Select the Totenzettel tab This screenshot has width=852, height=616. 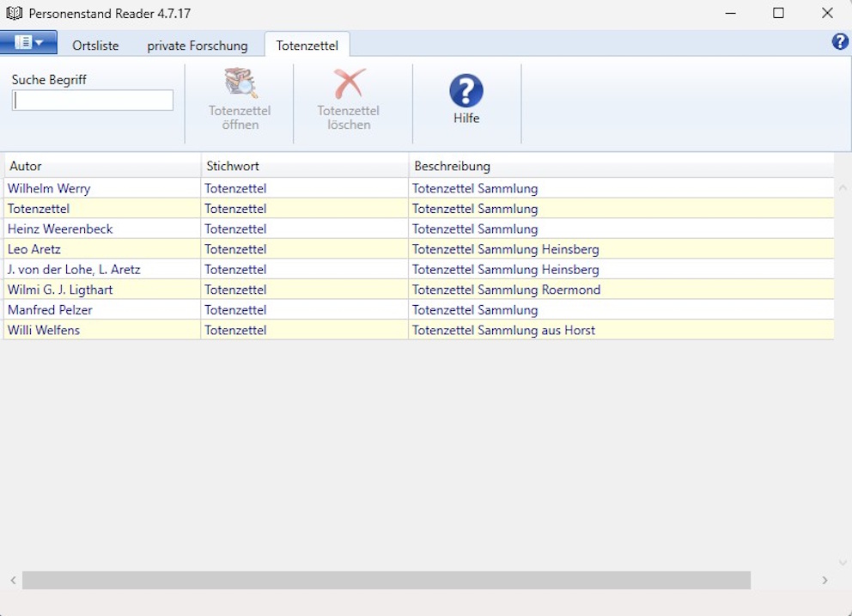click(307, 46)
